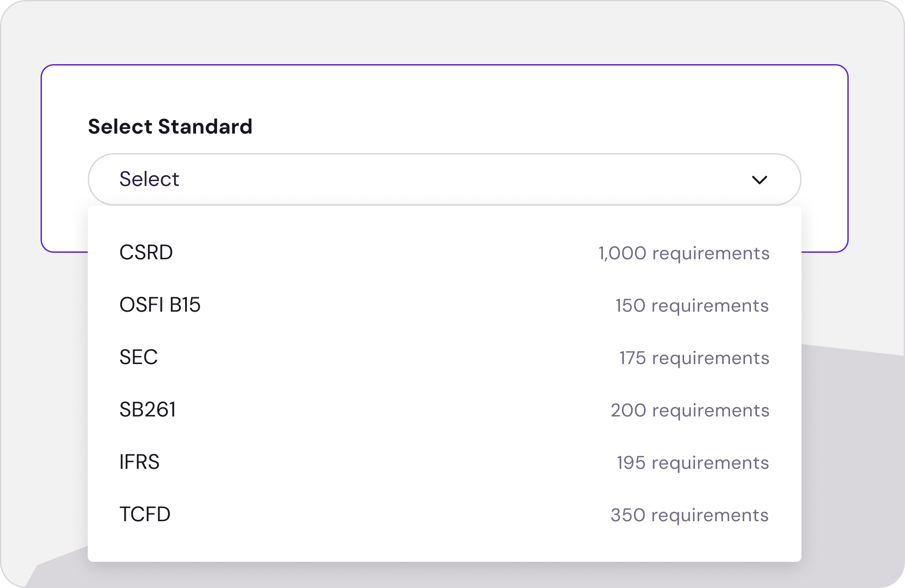
Task: Choose the CSRD option
Action: point(444,253)
